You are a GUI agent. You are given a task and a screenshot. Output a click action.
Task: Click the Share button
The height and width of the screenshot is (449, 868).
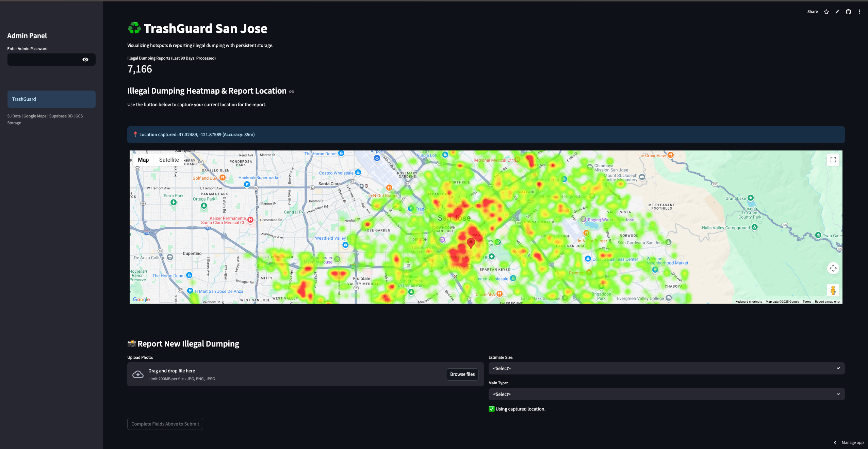812,12
